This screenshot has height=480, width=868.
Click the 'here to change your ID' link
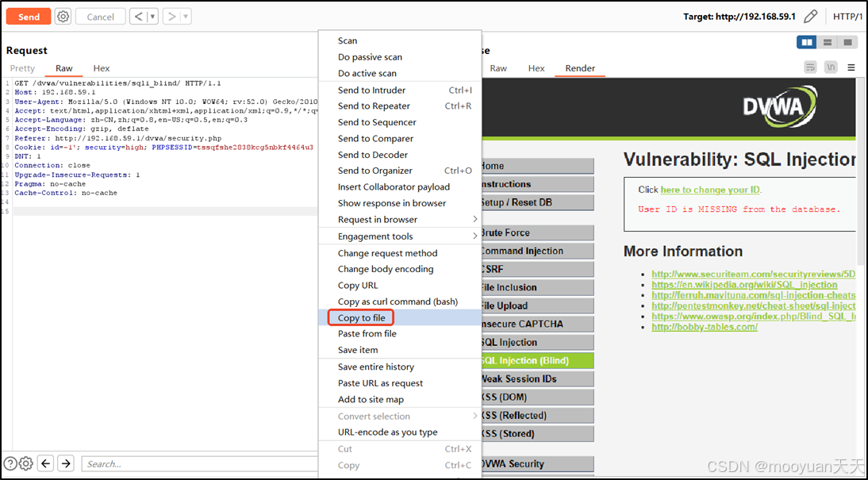coord(710,190)
